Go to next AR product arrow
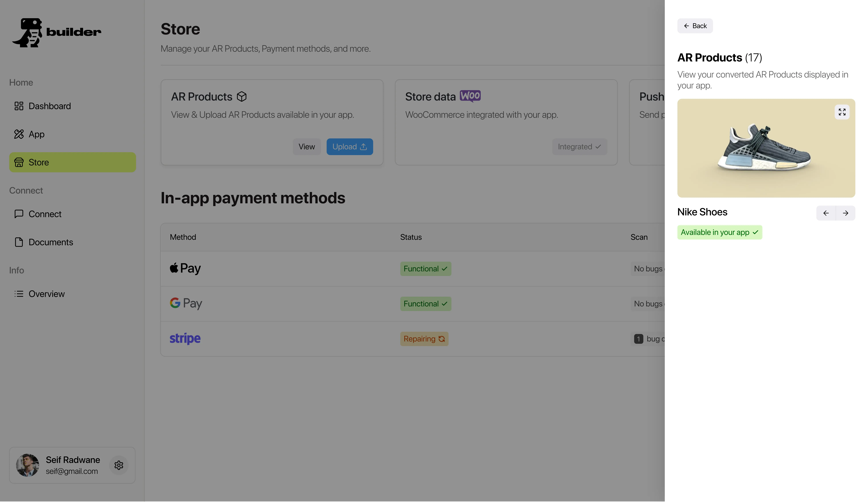This screenshot has width=868, height=502. coord(845,213)
